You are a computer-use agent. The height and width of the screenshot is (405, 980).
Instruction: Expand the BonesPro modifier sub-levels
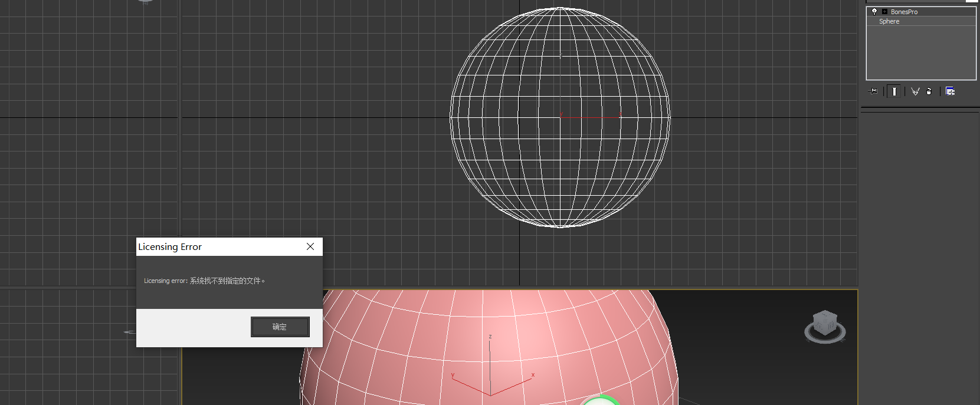pos(884,12)
